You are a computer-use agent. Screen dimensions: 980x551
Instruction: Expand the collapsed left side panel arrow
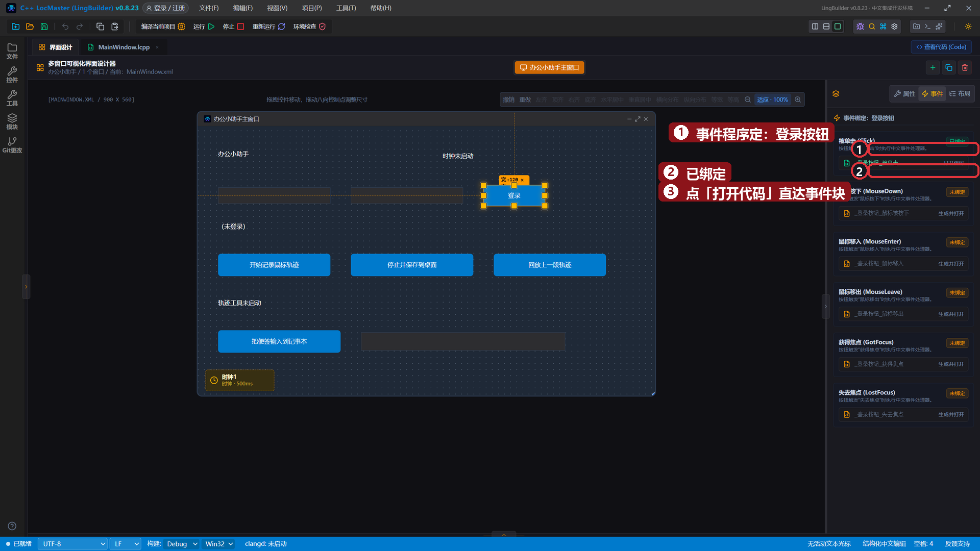pyautogui.click(x=26, y=287)
